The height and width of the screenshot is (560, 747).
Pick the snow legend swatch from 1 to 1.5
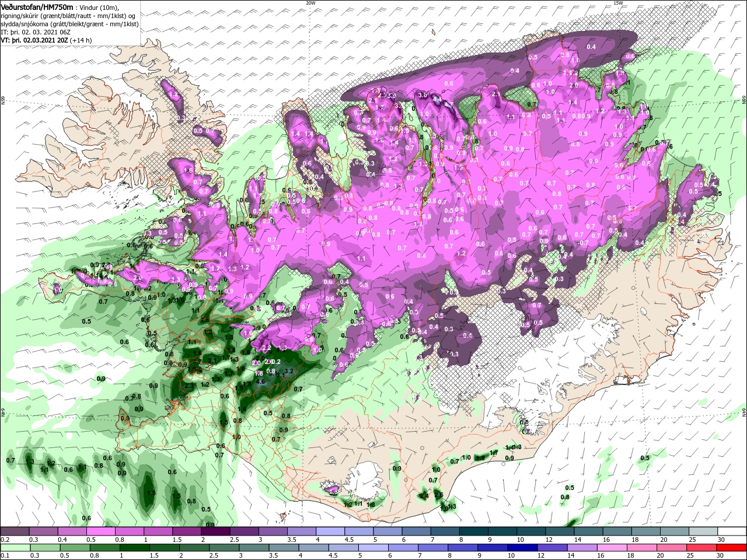(x=158, y=531)
